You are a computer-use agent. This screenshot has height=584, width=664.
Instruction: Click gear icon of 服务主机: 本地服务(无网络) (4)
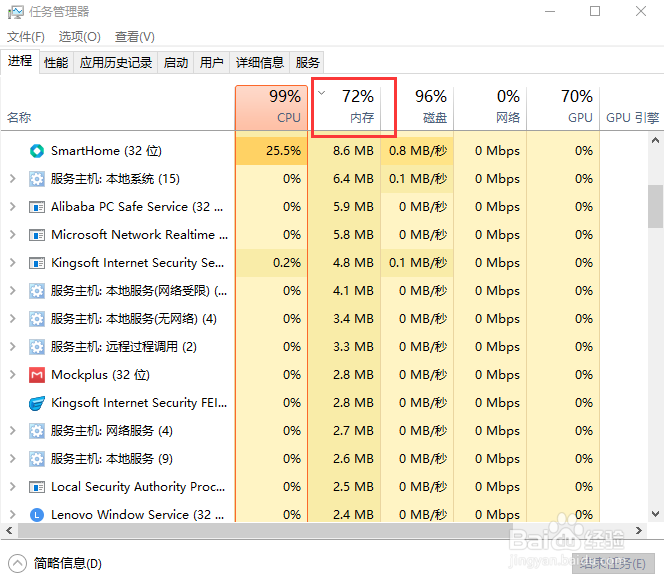pyautogui.click(x=37, y=319)
